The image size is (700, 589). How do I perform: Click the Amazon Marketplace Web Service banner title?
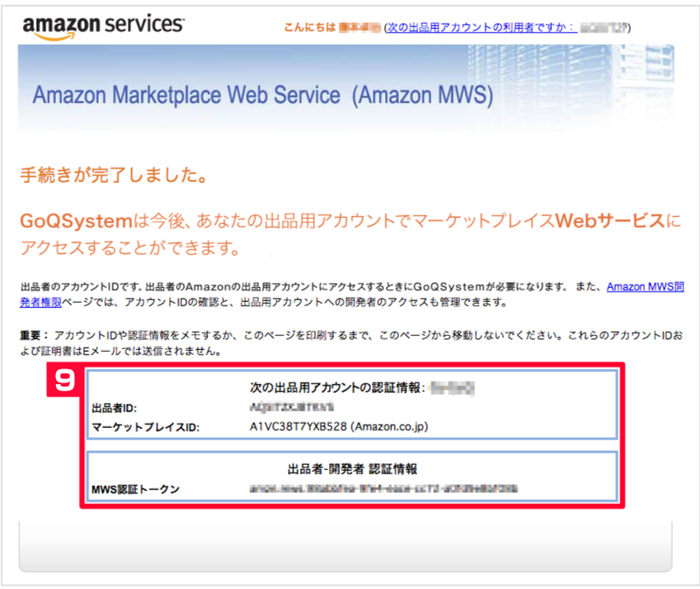click(263, 95)
